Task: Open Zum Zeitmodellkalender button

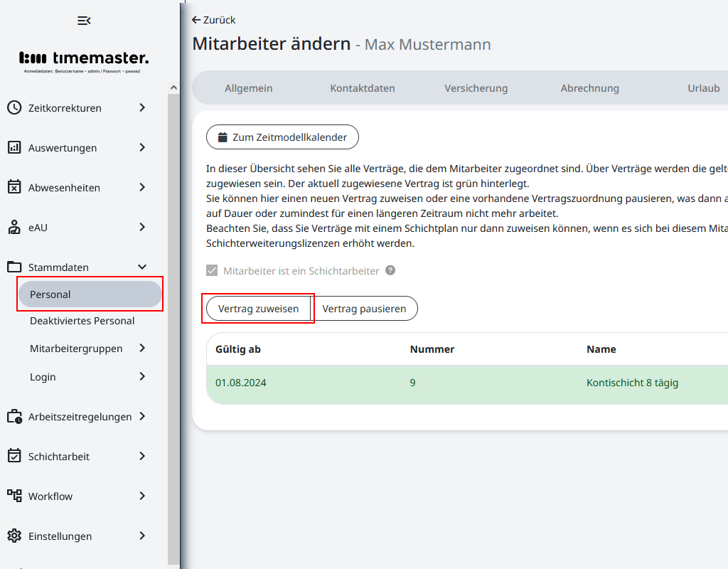Action: click(282, 137)
